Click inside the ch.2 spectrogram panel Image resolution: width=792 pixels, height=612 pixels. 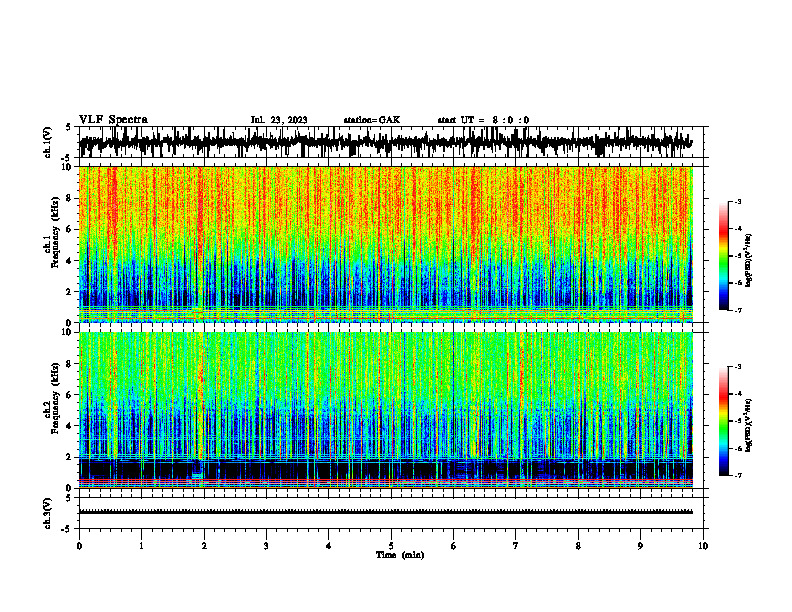pyautogui.click(x=385, y=410)
